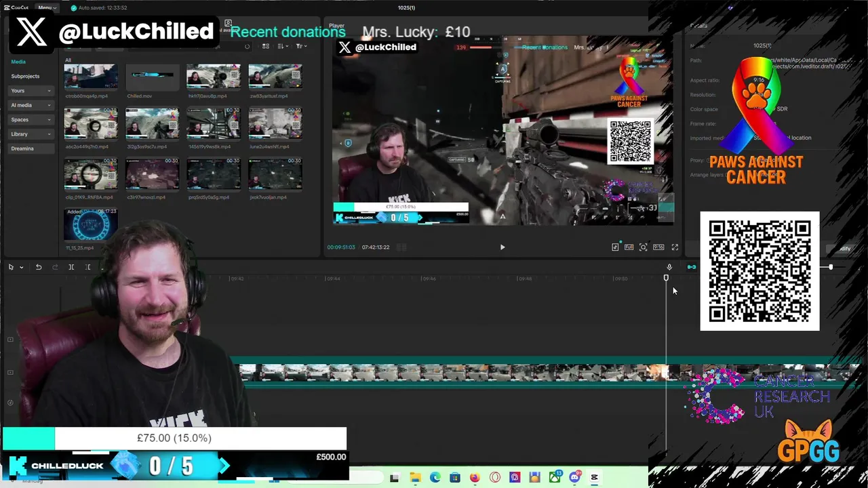868x488 pixels.
Task: Expand the Library section
Action: click(x=31, y=134)
